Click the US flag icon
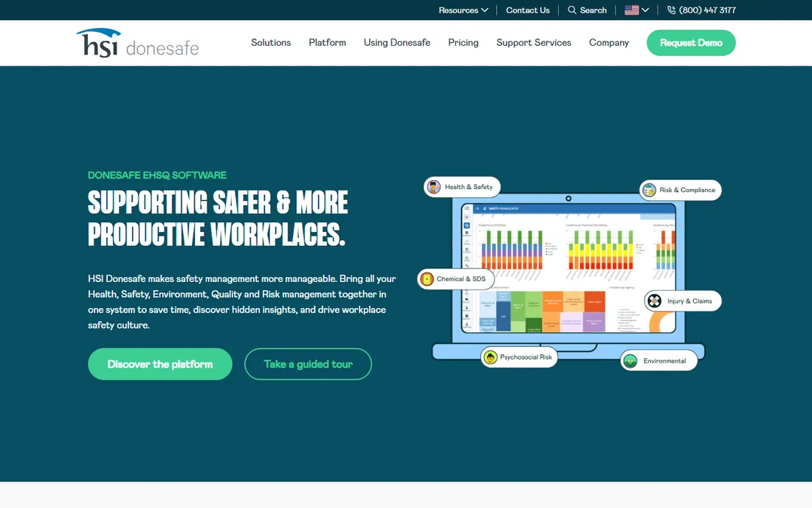 [x=631, y=10]
